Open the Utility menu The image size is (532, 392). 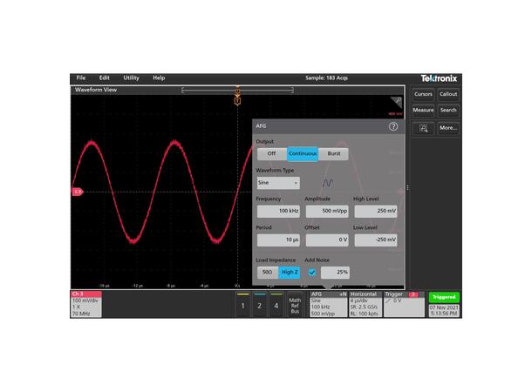pyautogui.click(x=131, y=78)
